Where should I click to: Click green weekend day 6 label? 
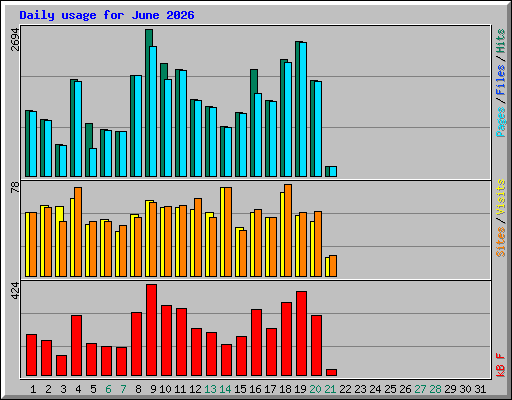tap(108, 389)
